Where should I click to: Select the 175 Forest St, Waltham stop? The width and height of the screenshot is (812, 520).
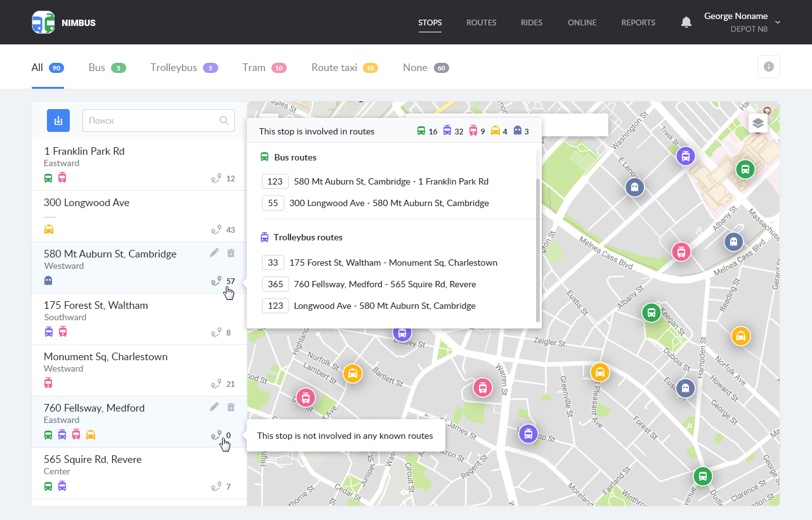(x=96, y=306)
